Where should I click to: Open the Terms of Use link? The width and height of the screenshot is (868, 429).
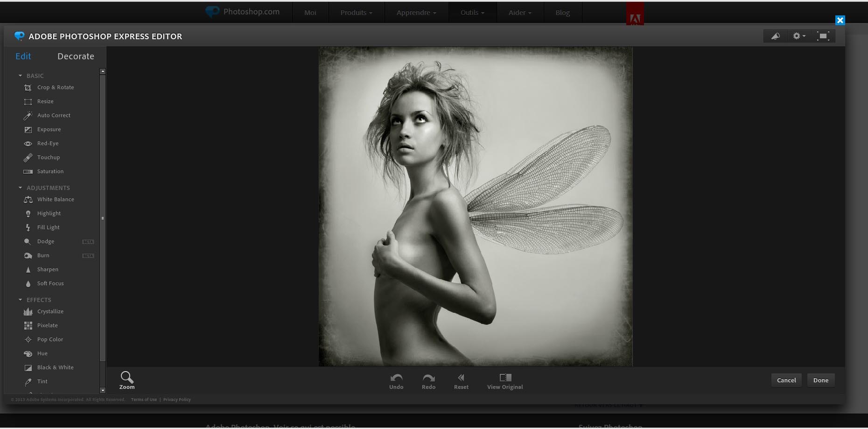[144, 400]
